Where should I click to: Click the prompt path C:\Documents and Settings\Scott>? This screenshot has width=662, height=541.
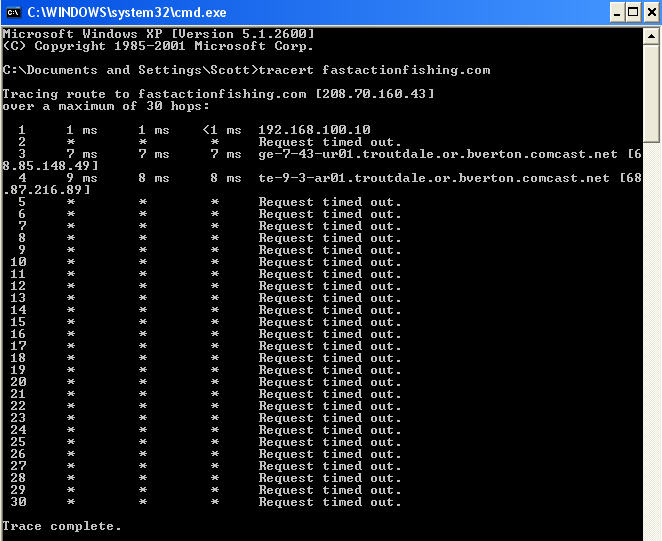click(x=130, y=70)
